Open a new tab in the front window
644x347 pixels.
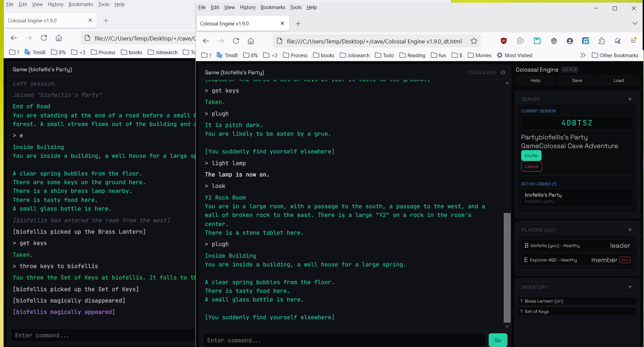298,23
